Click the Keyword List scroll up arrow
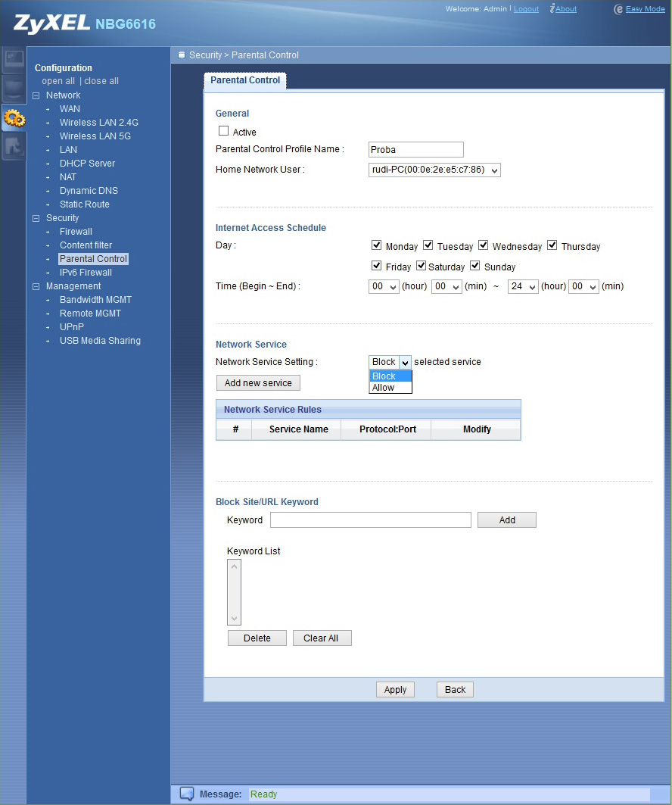Image resolution: width=672 pixels, height=805 pixels. click(234, 566)
